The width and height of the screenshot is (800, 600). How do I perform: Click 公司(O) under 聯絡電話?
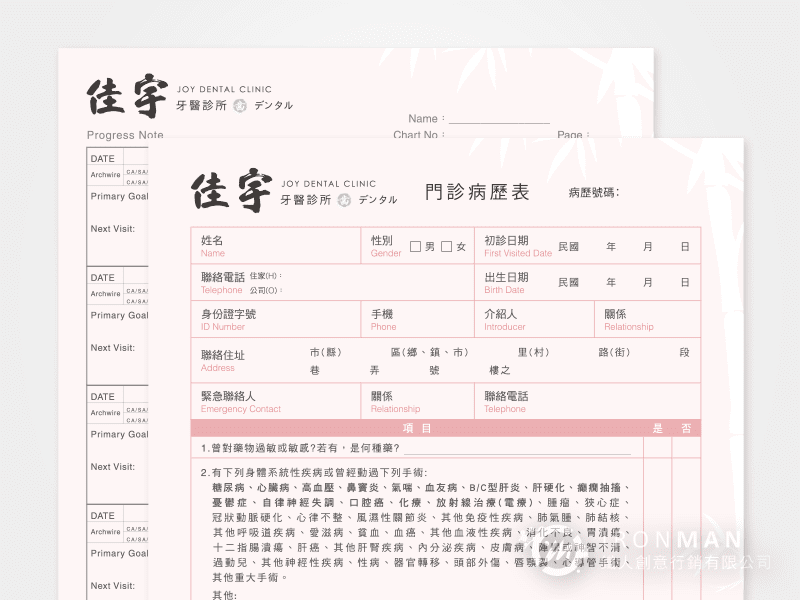[265, 290]
